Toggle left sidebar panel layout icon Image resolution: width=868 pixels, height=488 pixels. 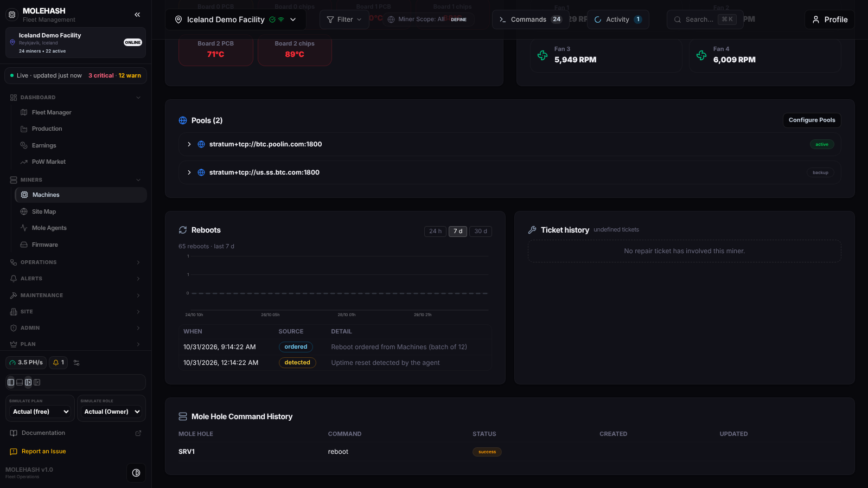pos(11,382)
